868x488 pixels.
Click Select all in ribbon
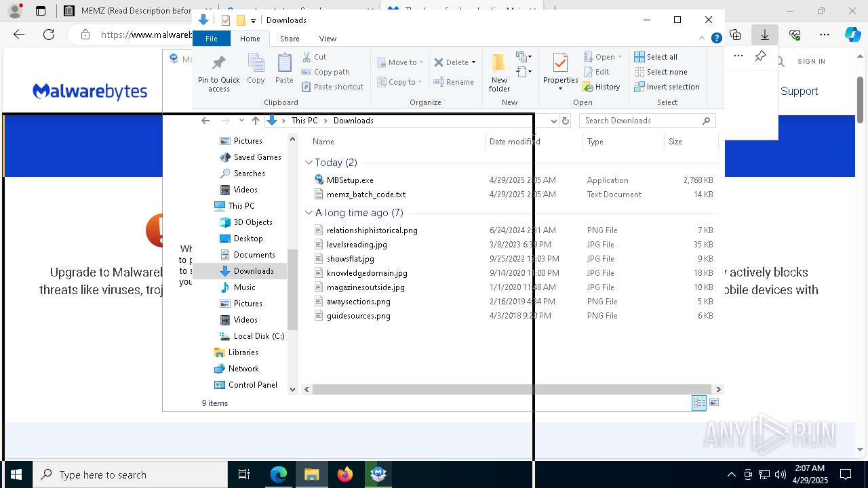click(x=656, y=57)
